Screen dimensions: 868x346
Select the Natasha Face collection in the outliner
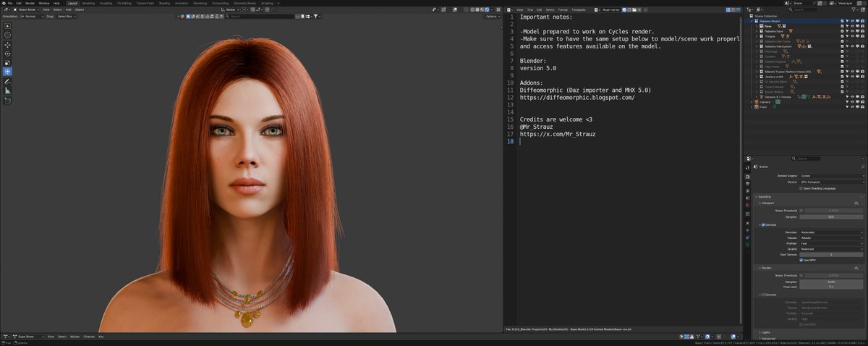tap(774, 31)
